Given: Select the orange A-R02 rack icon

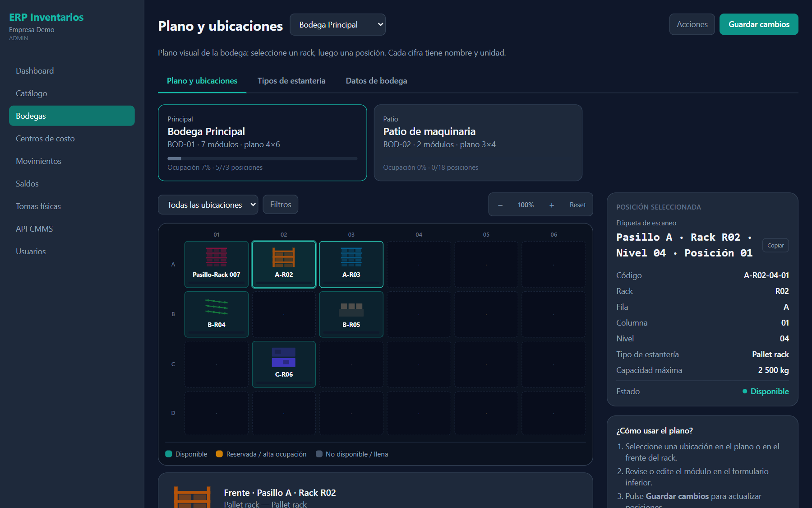Looking at the screenshot, I should 284,257.
